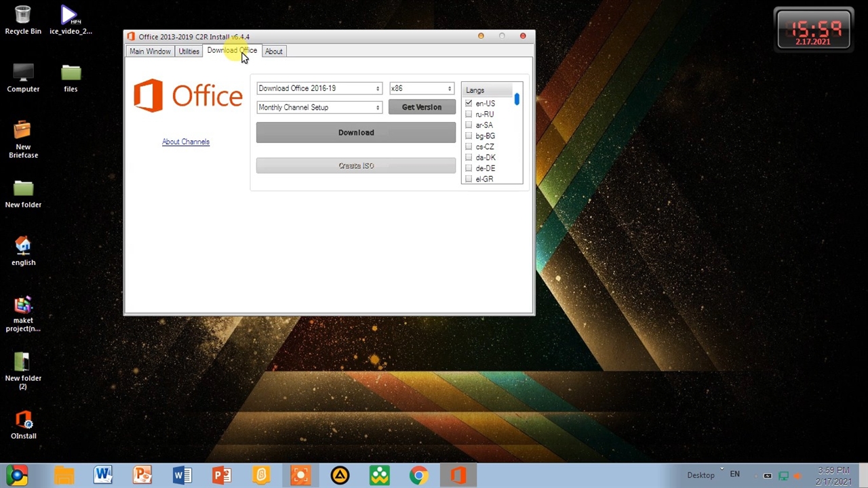Click the orange Office taskbar icon
Screen dimensions: 868x488
pos(458,475)
